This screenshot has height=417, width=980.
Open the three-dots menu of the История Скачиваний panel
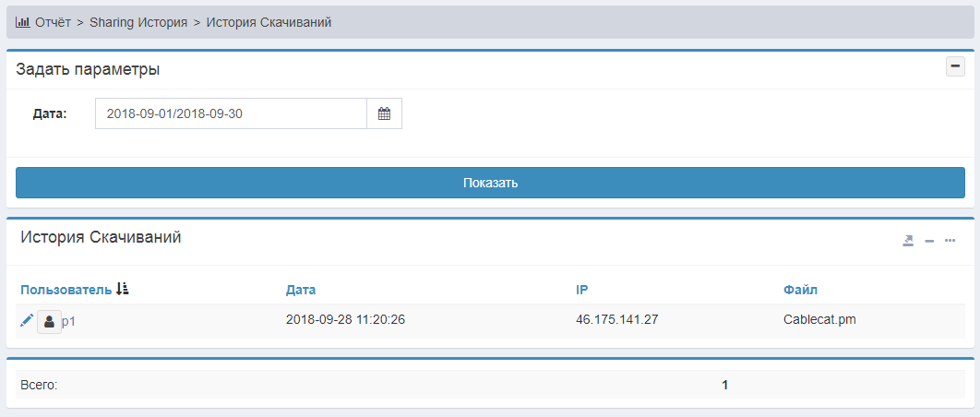coord(950,241)
